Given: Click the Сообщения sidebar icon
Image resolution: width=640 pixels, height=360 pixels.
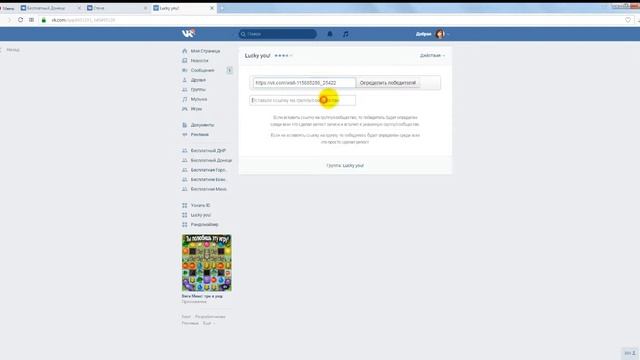Looking at the screenshot, I should click(184, 70).
